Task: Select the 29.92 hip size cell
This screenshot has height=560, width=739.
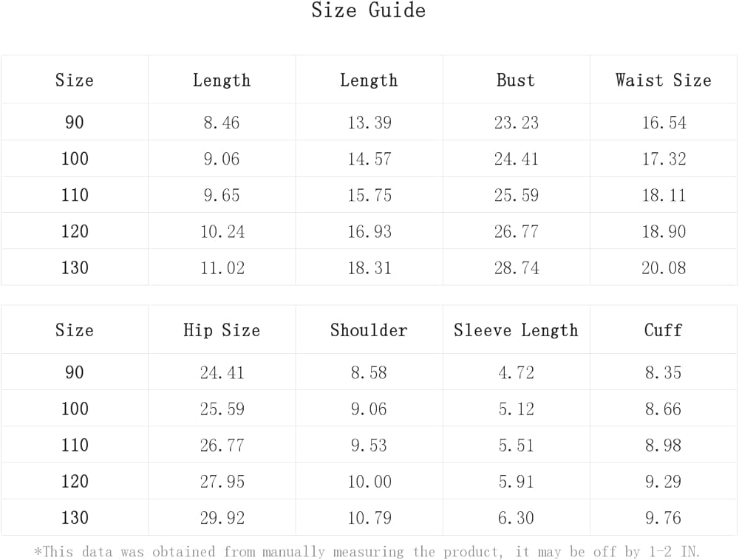Action: coord(222,518)
